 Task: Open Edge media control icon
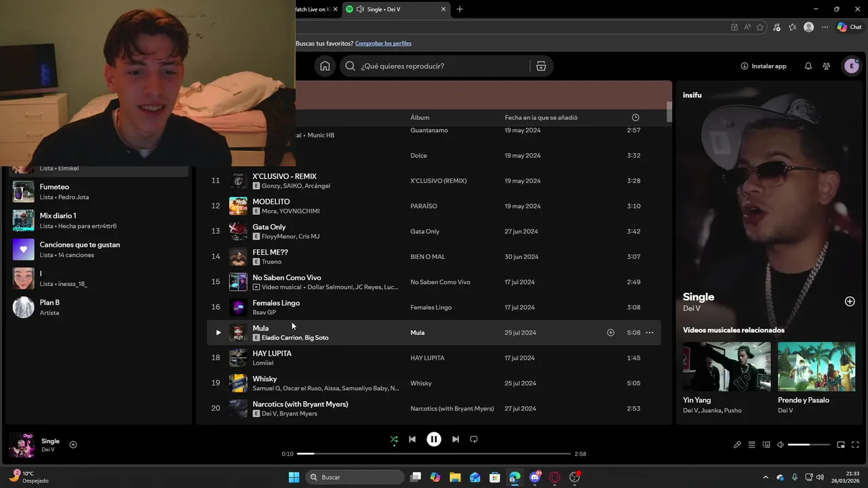(x=776, y=27)
